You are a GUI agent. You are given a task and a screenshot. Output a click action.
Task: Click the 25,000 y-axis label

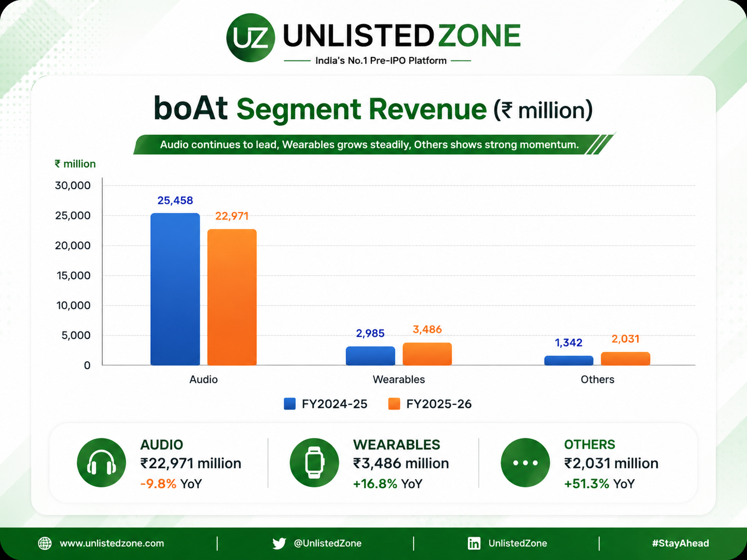click(73, 216)
